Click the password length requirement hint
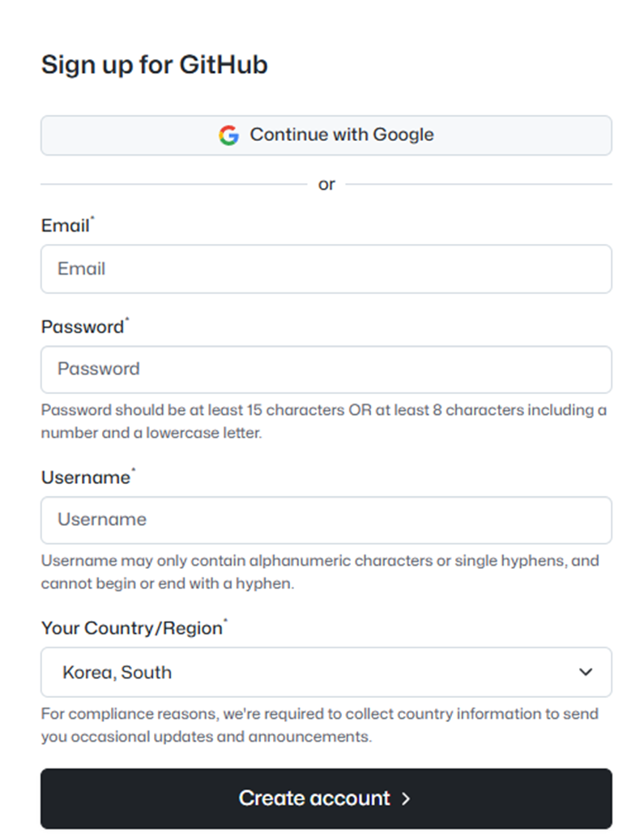The height and width of the screenshot is (838, 644). click(x=323, y=421)
